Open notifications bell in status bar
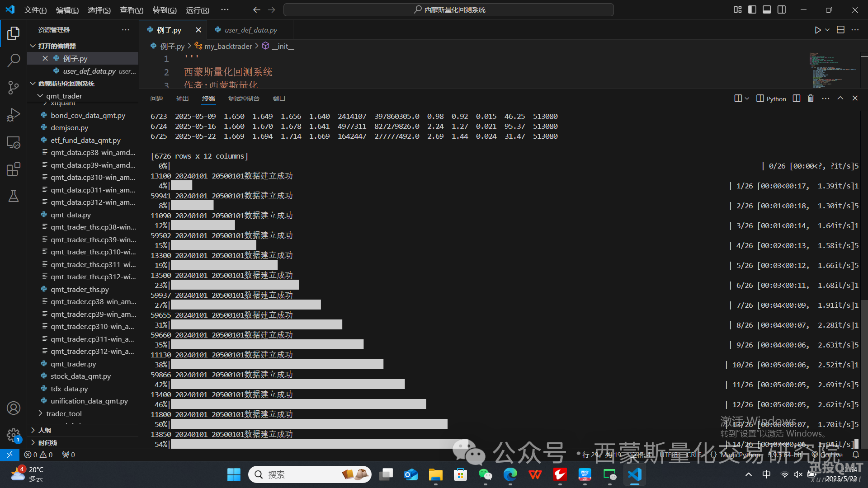The height and width of the screenshot is (488, 868). [856, 455]
